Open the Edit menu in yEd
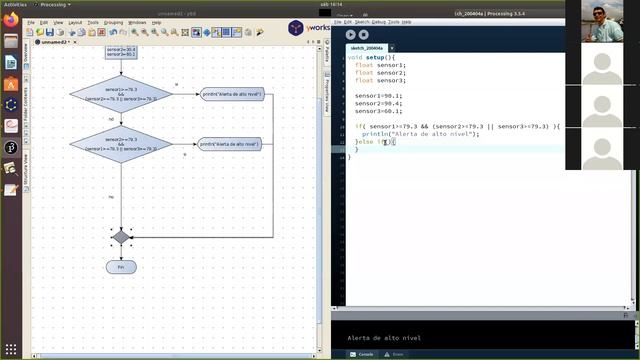This screenshot has height=360, width=640. click(44, 22)
